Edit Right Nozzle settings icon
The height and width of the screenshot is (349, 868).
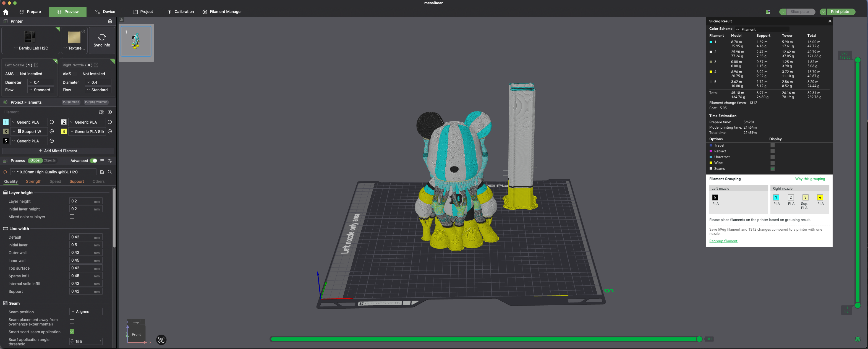[x=96, y=65]
